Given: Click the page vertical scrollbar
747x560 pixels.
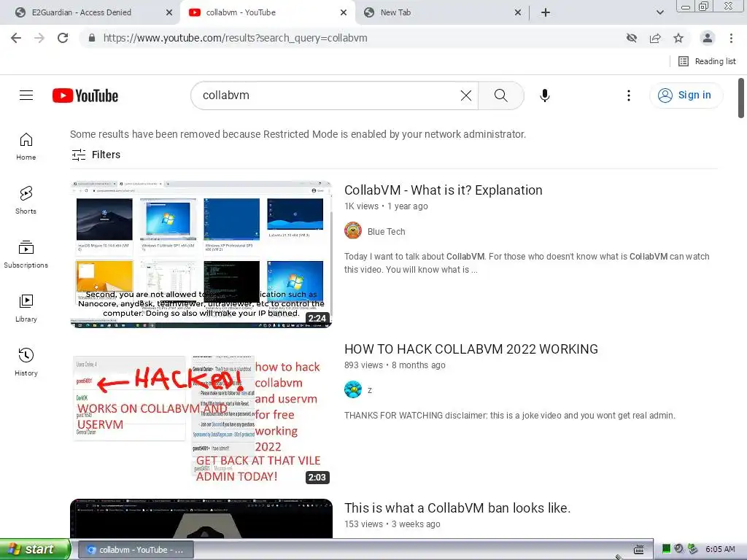Looking at the screenshot, I should (x=741, y=98).
